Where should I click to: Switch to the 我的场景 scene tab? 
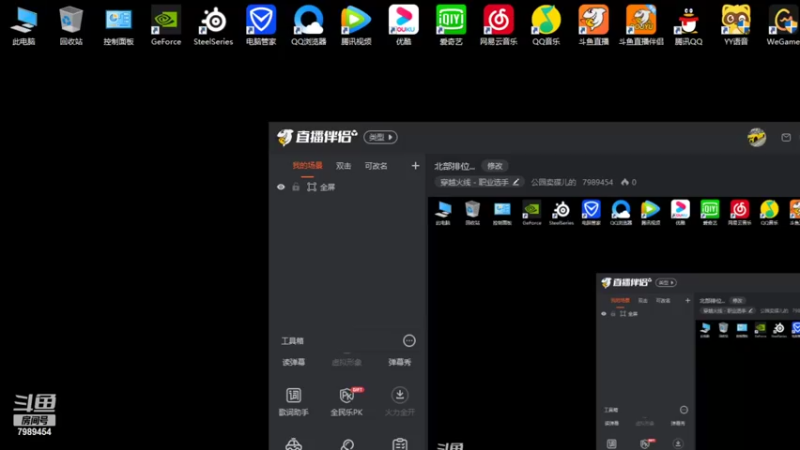click(x=307, y=166)
